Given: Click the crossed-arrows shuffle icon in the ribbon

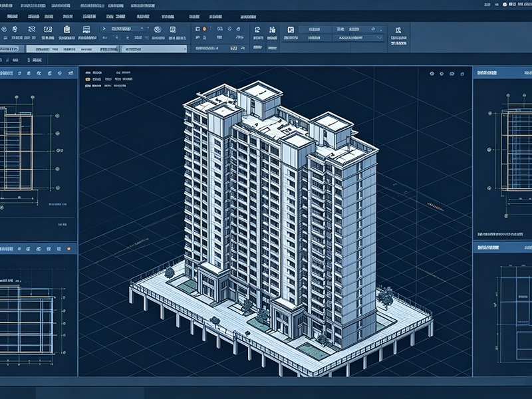Looking at the screenshot, I should pos(31,29).
